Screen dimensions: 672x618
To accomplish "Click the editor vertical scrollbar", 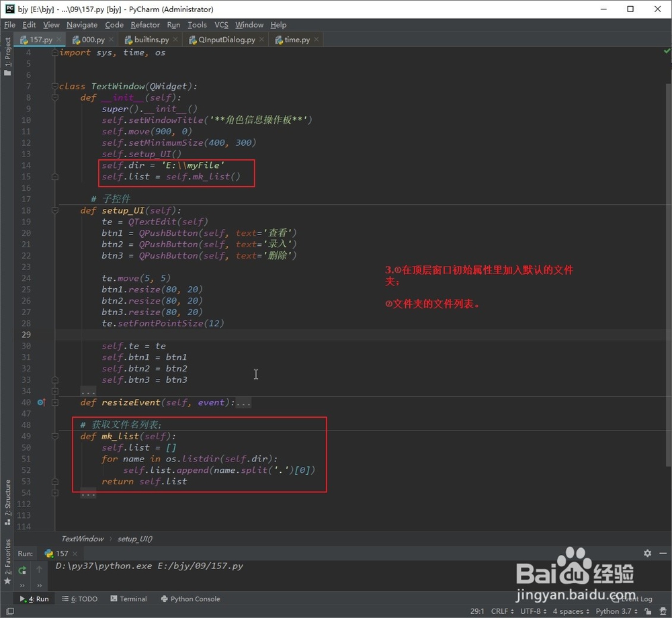I will click(x=669, y=274).
